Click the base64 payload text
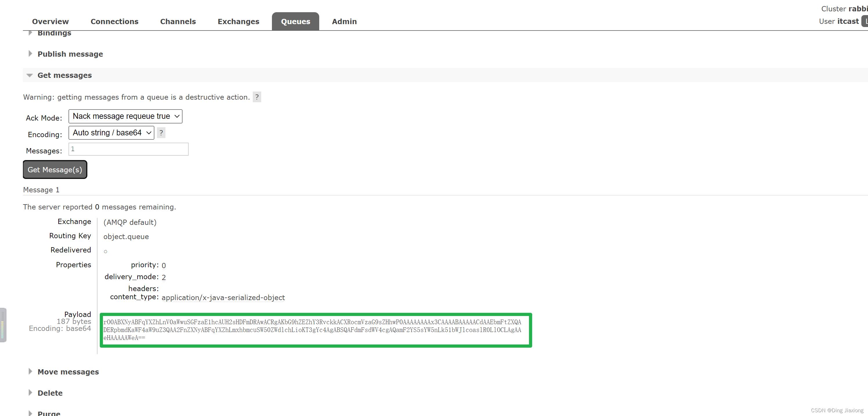The width and height of the screenshot is (868, 416). 312,330
